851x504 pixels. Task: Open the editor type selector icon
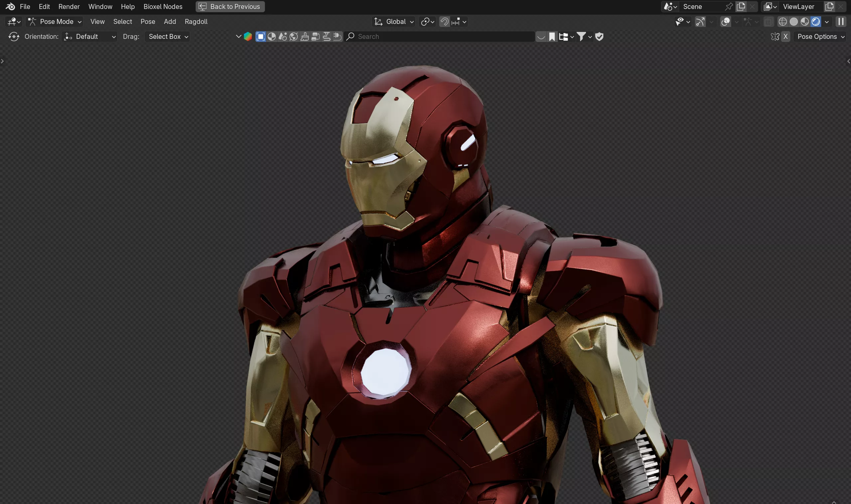14,22
